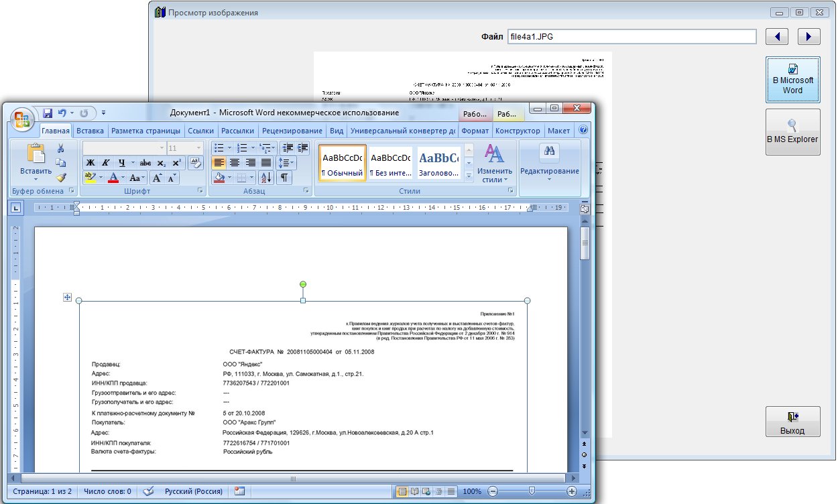Open the Change Case (Aa) dropdown
Viewport: 838px width, 504px height.
137,178
